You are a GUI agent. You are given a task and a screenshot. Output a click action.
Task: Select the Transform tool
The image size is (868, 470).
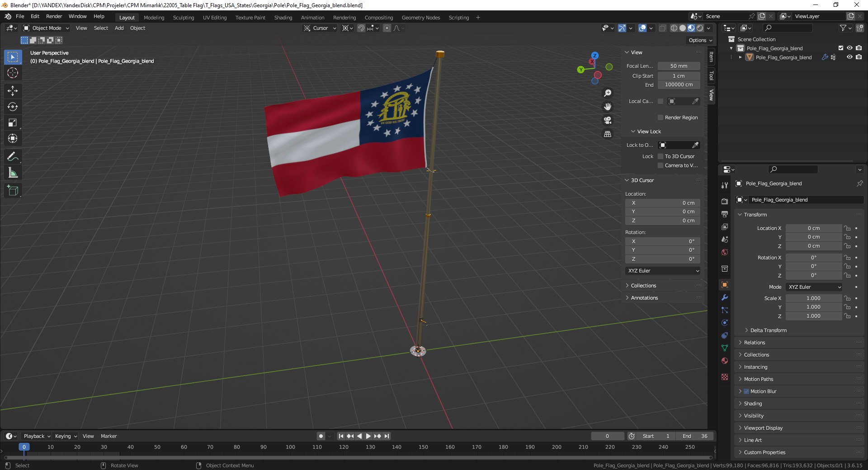coord(13,138)
